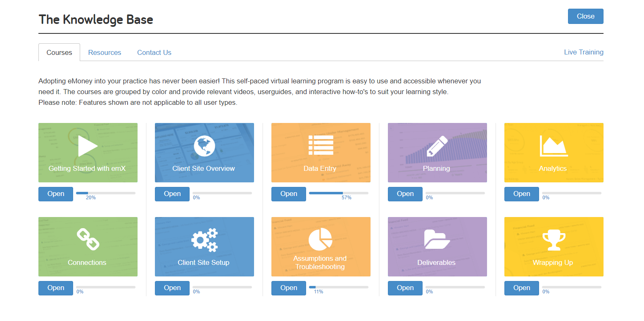The width and height of the screenshot is (644, 321).
Task: Click the Client Site Setup progress bar
Action: tap(222, 287)
